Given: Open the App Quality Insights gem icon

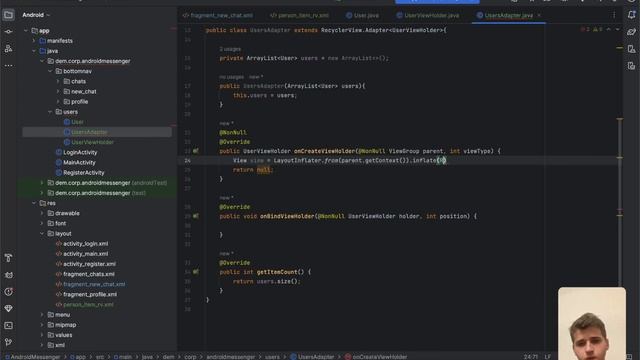Looking at the screenshot, I should (x=8, y=309).
